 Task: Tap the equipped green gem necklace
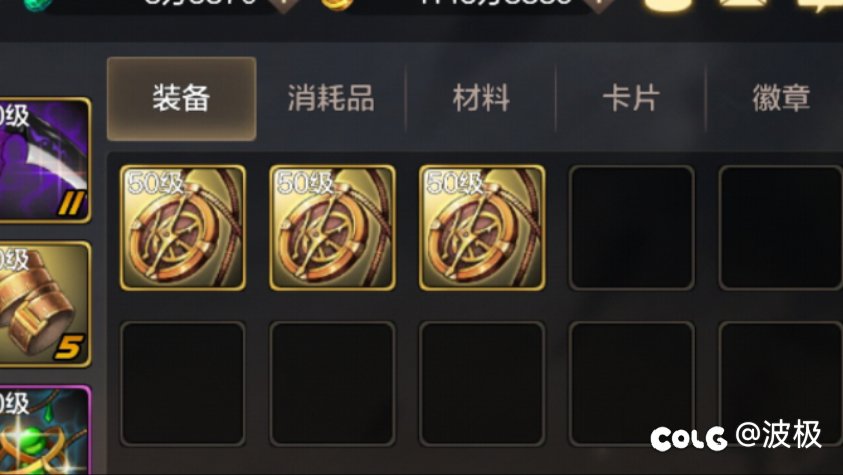[x=43, y=430]
